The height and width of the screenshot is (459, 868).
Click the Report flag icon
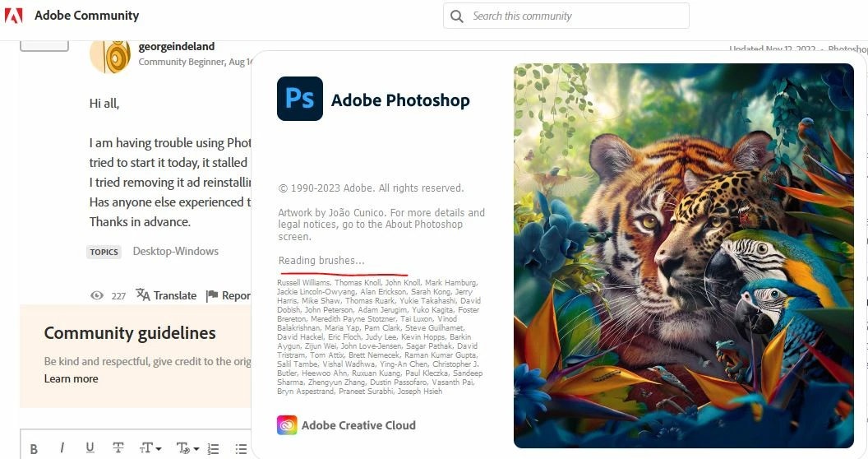pyautogui.click(x=212, y=296)
